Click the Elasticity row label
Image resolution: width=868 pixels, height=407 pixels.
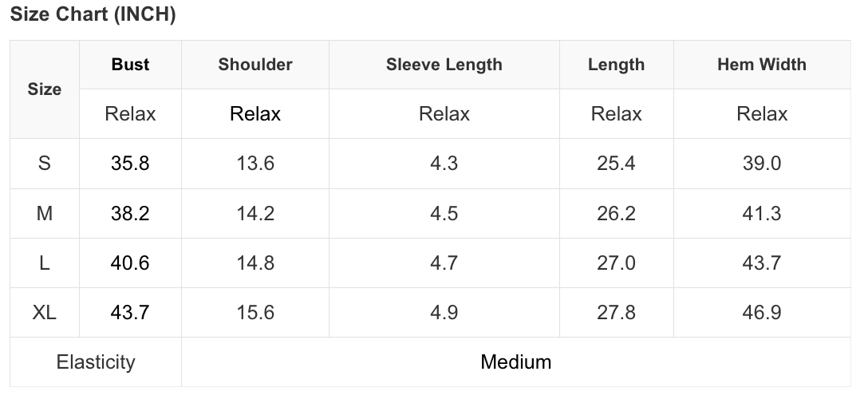point(96,362)
